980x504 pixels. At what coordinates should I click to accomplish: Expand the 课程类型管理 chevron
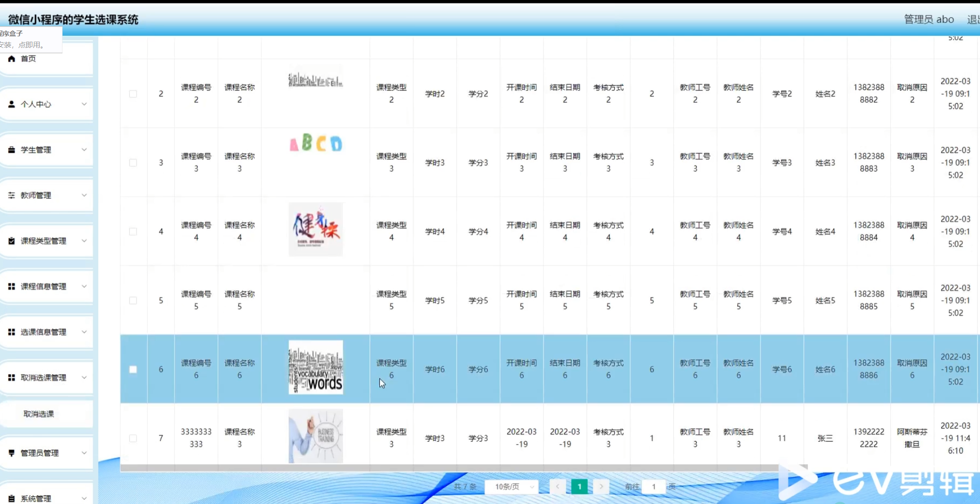84,241
